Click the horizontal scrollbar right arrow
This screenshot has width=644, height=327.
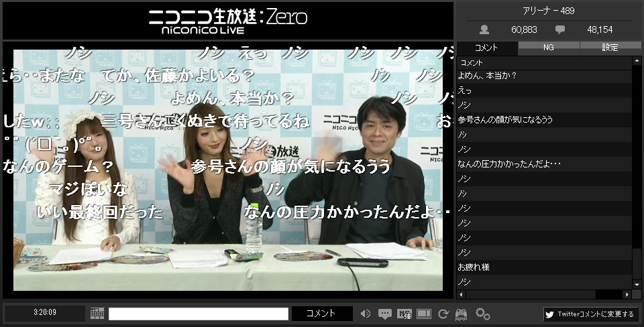coord(627,295)
